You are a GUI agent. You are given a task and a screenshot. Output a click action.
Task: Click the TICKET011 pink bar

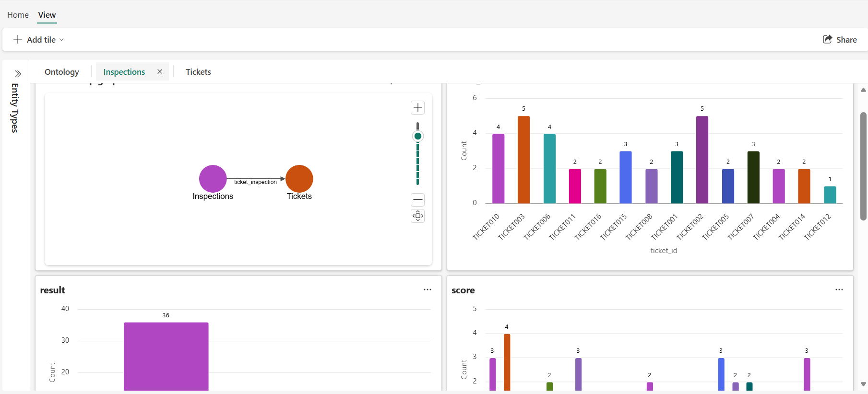[x=575, y=186]
